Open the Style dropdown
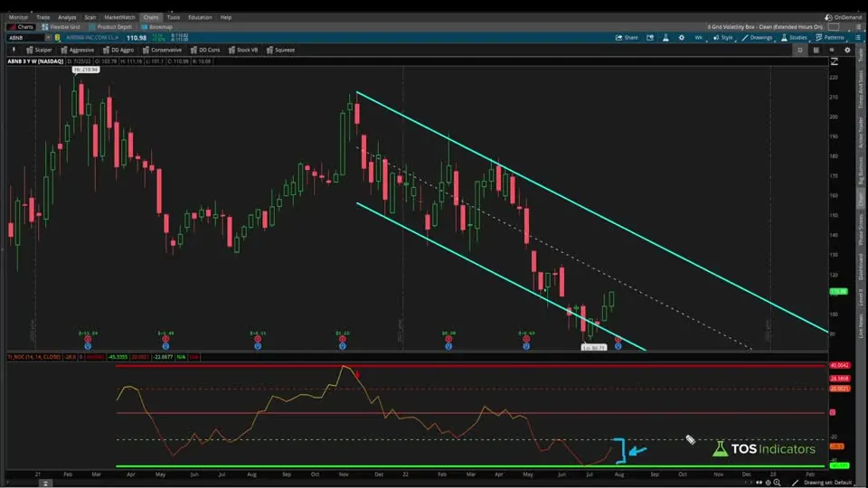This screenshot has width=868, height=488. [x=723, y=38]
